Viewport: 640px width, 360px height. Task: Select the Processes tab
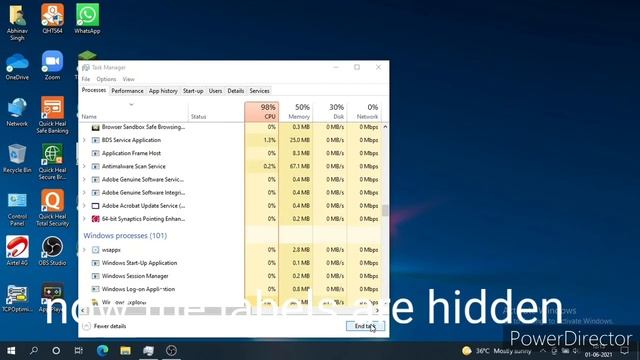pos(94,90)
